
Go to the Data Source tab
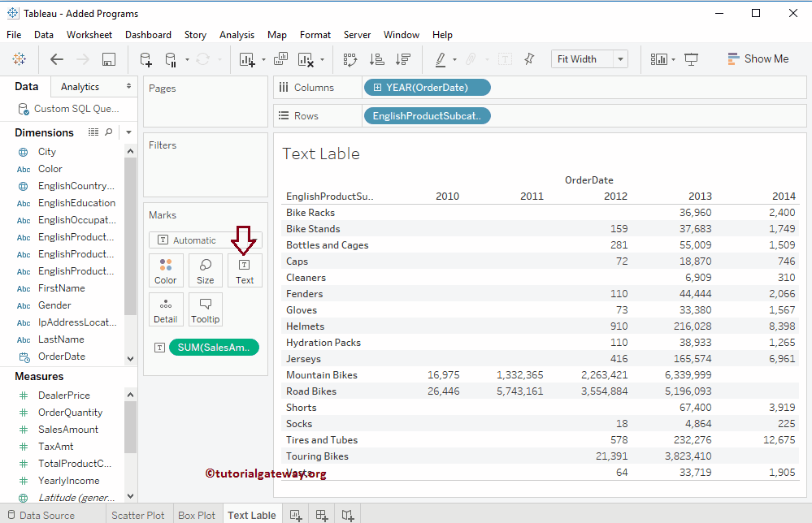point(41,515)
